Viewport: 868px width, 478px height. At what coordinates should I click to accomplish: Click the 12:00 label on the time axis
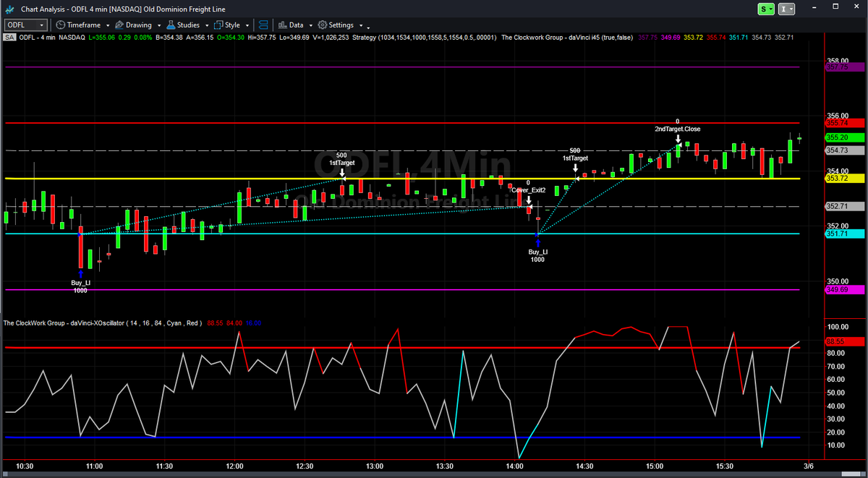pos(234,466)
